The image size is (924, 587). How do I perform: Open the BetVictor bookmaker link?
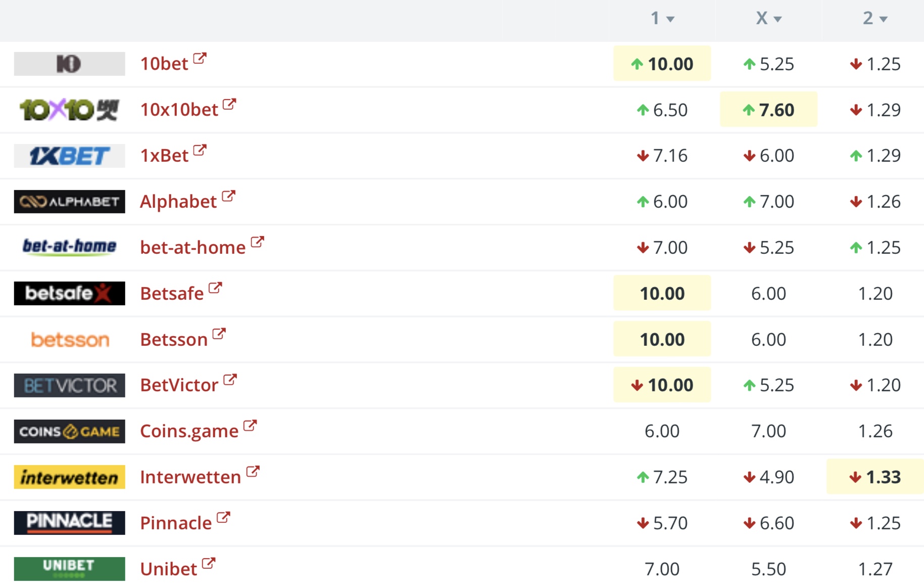[x=179, y=385]
